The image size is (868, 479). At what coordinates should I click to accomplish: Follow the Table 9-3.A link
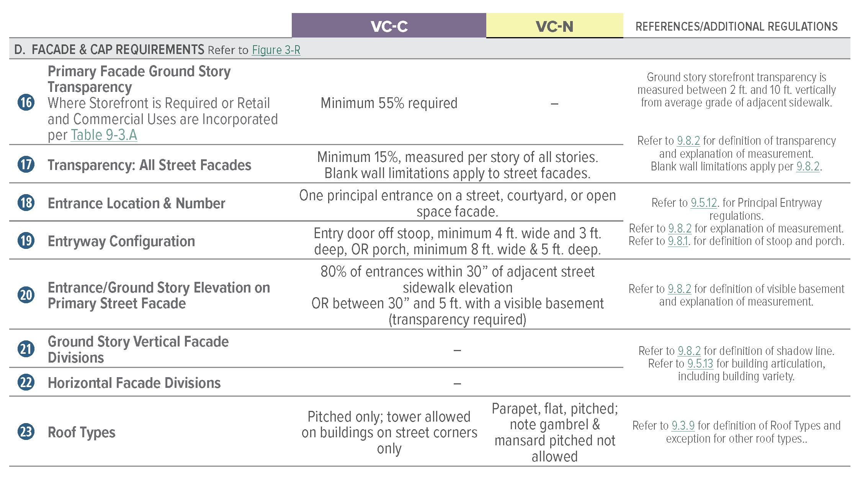[104, 135]
